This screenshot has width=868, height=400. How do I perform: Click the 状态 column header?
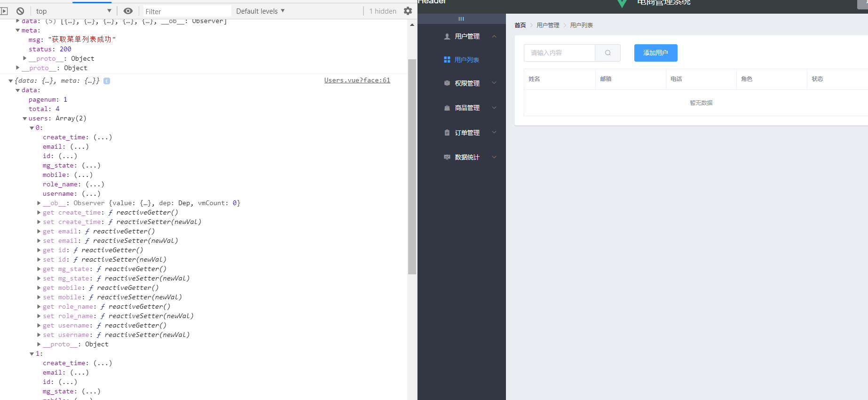(817, 79)
